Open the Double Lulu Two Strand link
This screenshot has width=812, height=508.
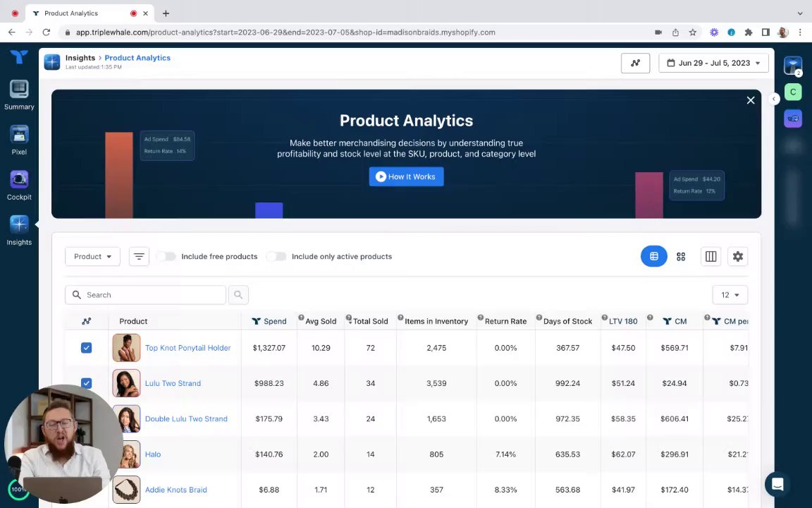[186, 419]
